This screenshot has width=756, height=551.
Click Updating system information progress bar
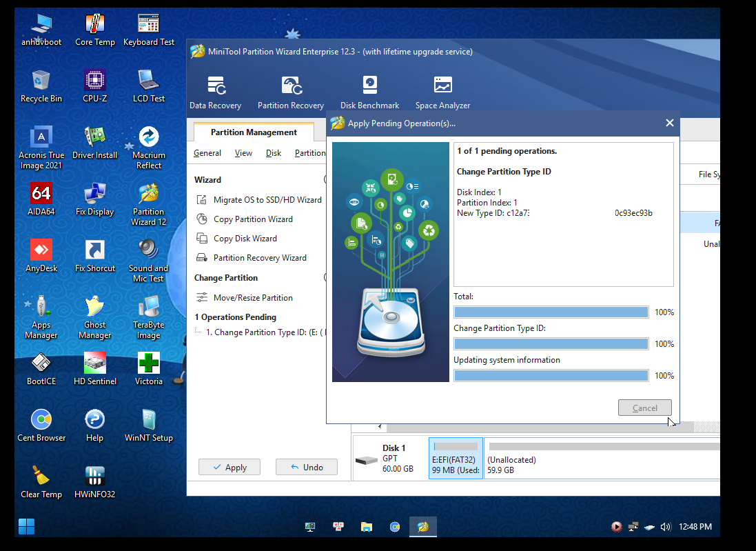[x=551, y=376]
